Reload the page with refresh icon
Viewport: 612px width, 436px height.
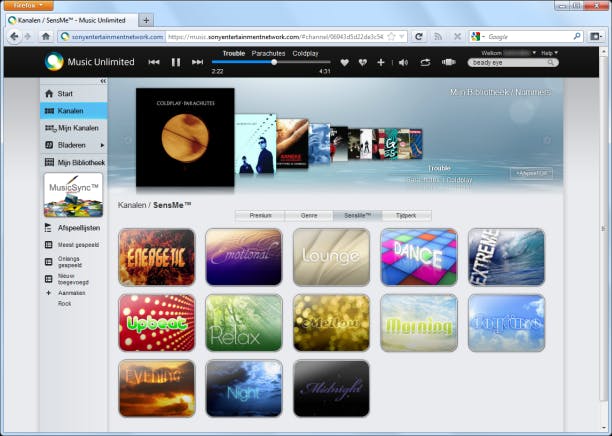[419, 37]
